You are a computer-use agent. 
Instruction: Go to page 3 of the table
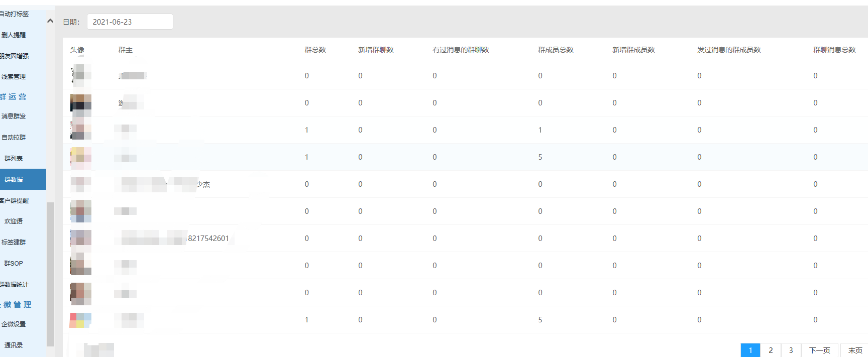791,350
